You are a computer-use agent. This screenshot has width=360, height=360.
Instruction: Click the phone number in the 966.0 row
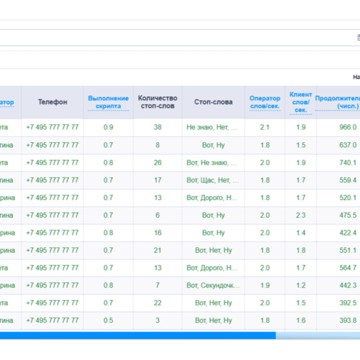point(52,127)
